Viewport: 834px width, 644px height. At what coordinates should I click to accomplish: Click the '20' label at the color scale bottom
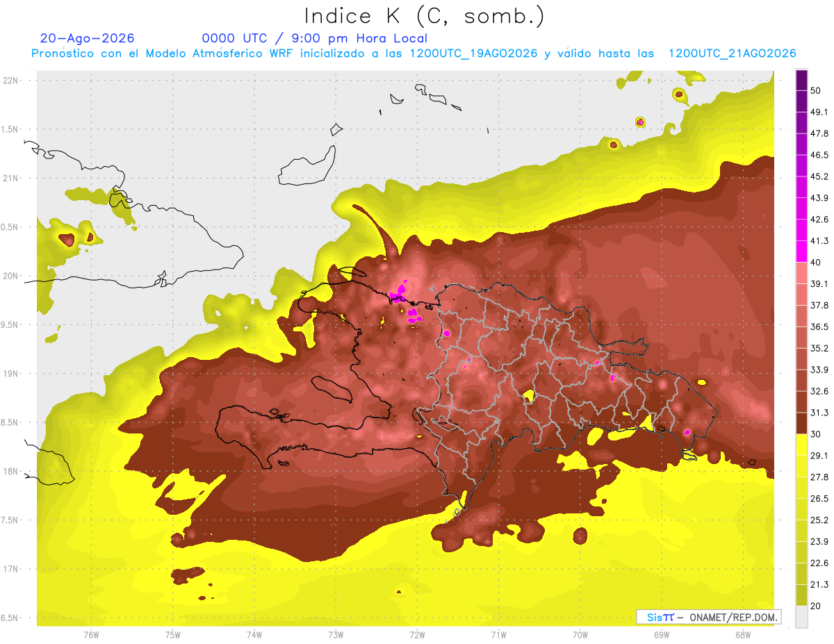click(x=817, y=606)
